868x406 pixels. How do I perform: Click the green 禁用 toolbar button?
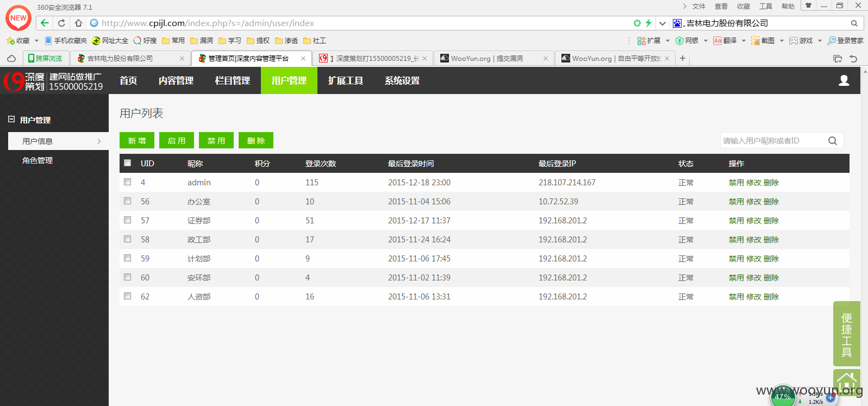pyautogui.click(x=216, y=140)
